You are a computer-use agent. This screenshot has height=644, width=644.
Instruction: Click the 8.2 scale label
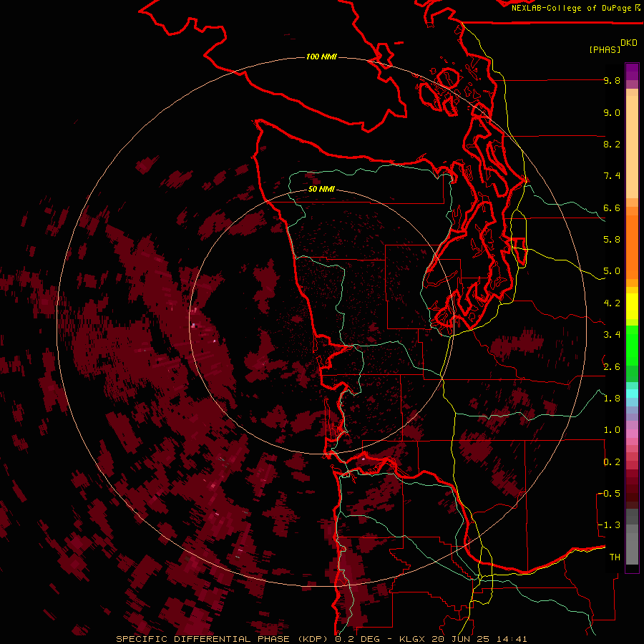click(612, 144)
